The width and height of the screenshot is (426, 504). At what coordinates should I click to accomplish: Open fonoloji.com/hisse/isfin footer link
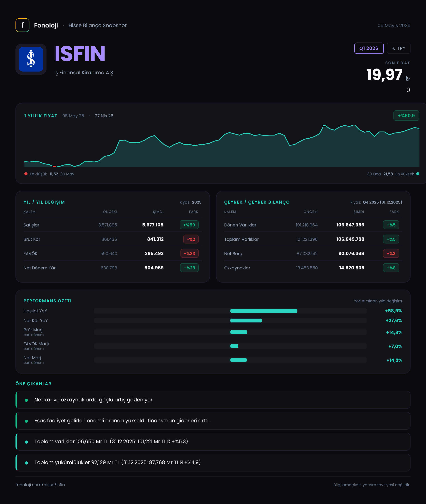point(40,484)
